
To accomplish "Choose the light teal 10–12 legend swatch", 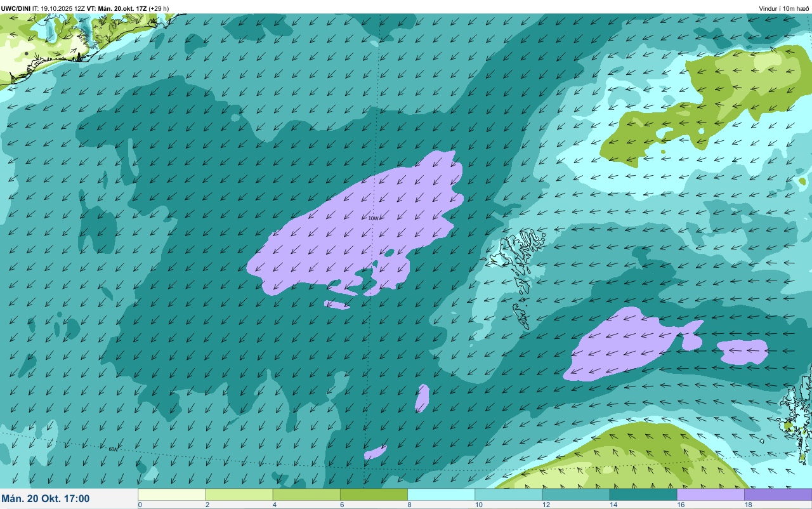I will (x=508, y=494).
